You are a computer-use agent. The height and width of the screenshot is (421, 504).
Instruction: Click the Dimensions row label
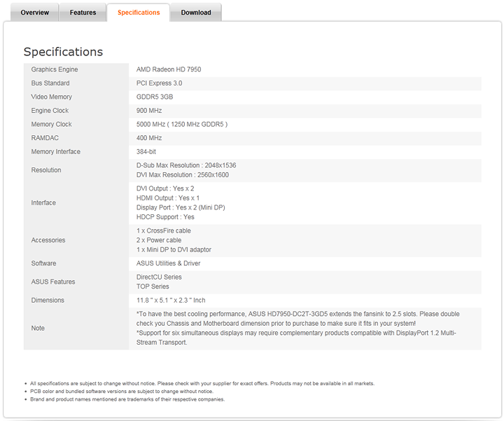[48, 301]
